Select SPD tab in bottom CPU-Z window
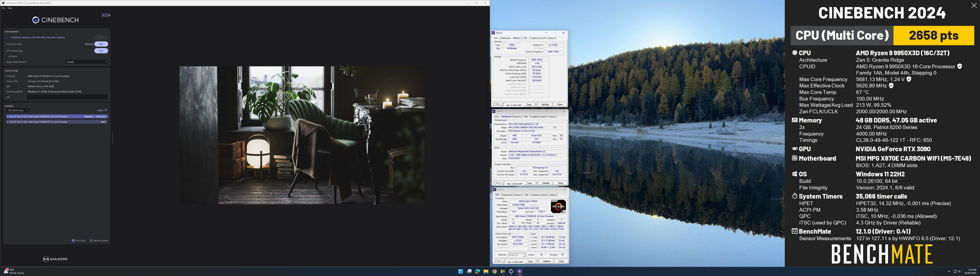Image resolution: width=980 pixels, height=276 pixels. click(527, 195)
